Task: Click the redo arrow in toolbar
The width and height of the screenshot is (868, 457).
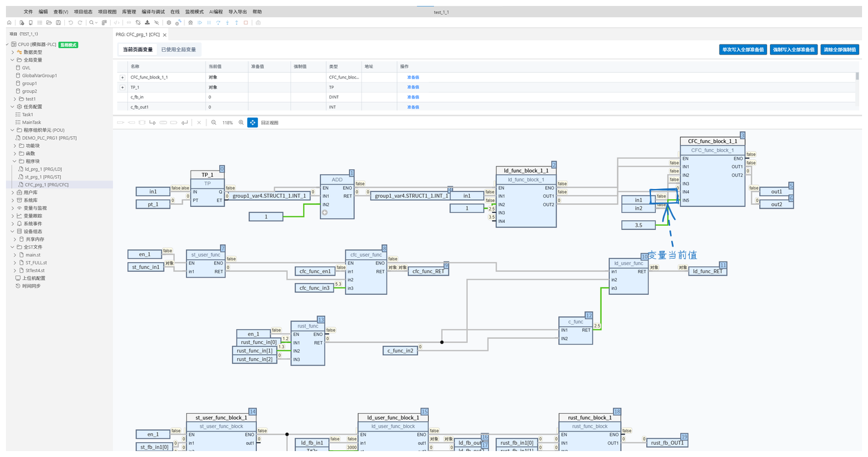Action: click(x=80, y=23)
